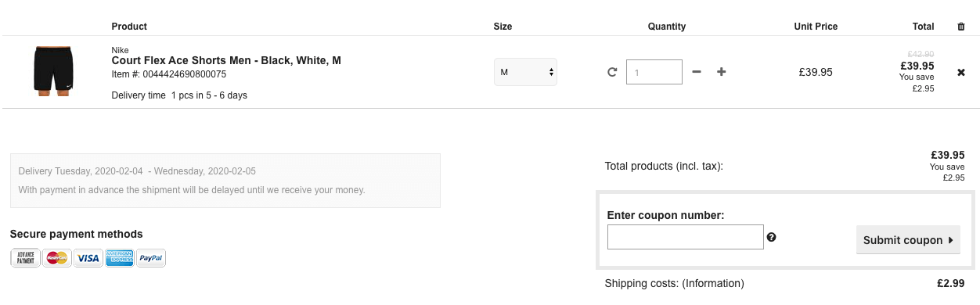The width and height of the screenshot is (980, 305).
Task: Increase quantity with the plus icon
Action: click(722, 72)
